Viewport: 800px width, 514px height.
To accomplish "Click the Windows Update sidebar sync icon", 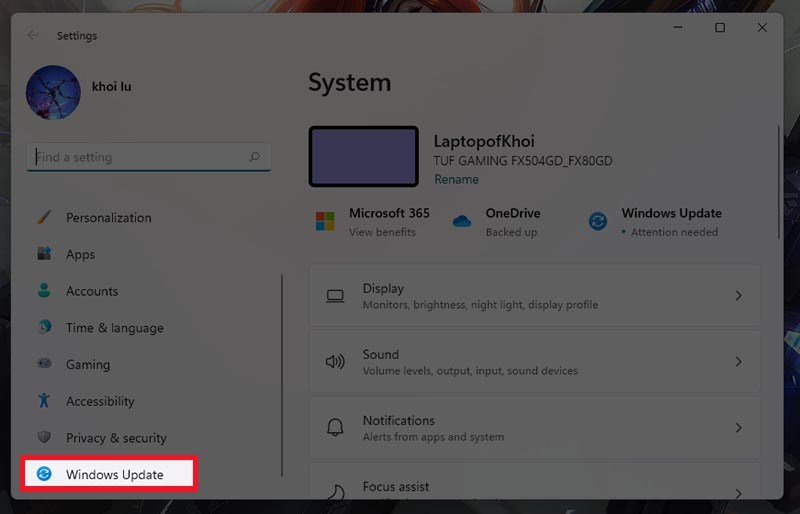I will click(44, 474).
